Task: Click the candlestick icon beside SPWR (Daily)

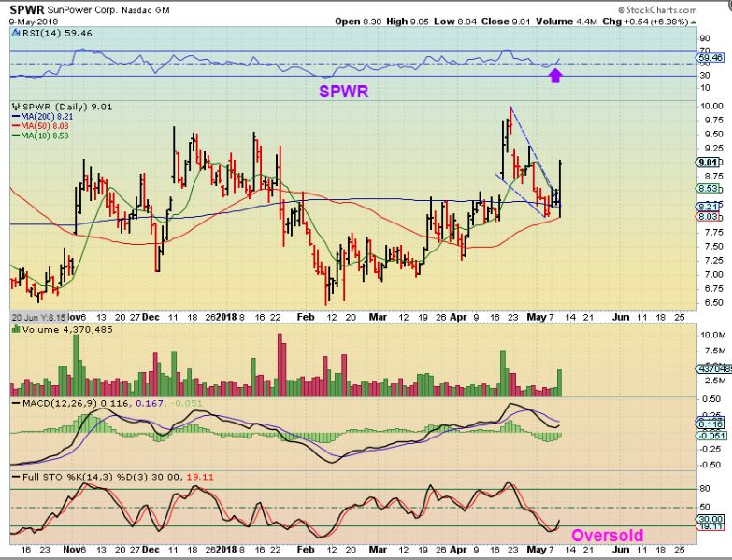Action: [x=14, y=108]
